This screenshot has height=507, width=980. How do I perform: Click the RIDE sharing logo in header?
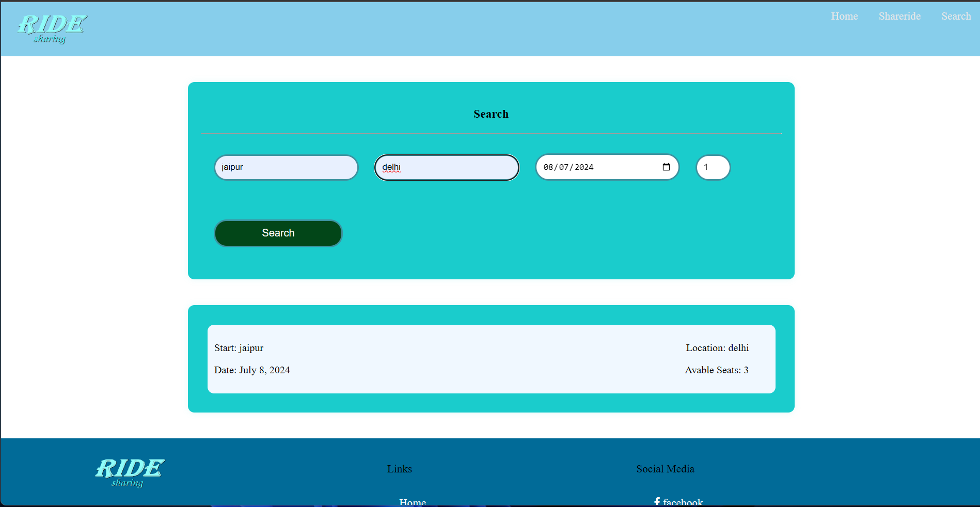(x=52, y=29)
